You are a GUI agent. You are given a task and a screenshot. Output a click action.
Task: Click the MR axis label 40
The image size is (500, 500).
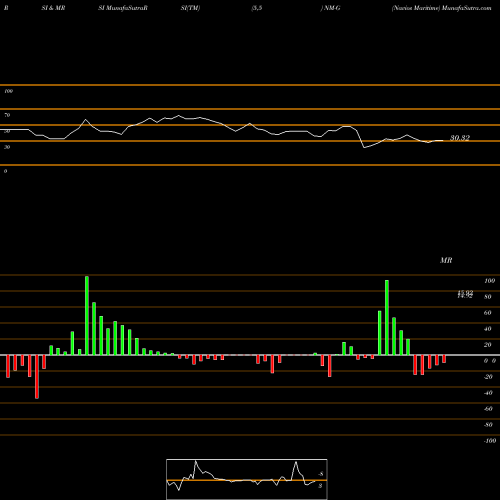pos(488,329)
